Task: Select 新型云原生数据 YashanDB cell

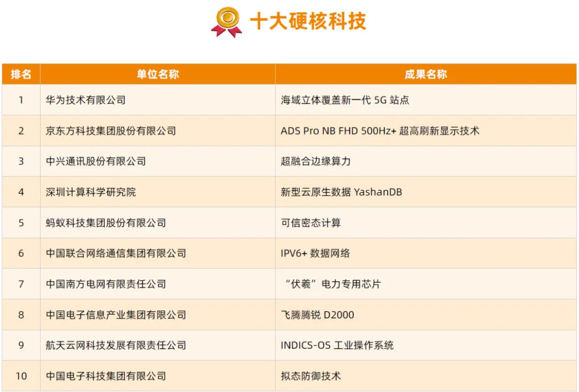Action: click(x=426, y=192)
